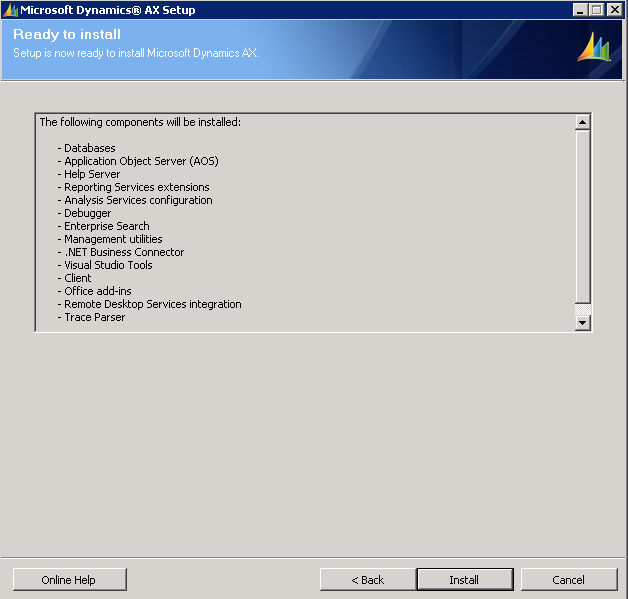Click the scroll down arrow in components list
The width and height of the screenshot is (628, 599).
[582, 323]
